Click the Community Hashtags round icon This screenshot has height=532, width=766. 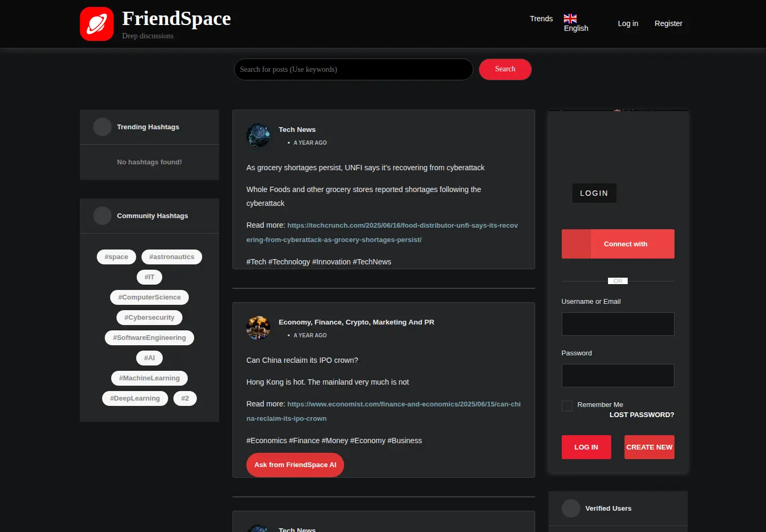102,216
